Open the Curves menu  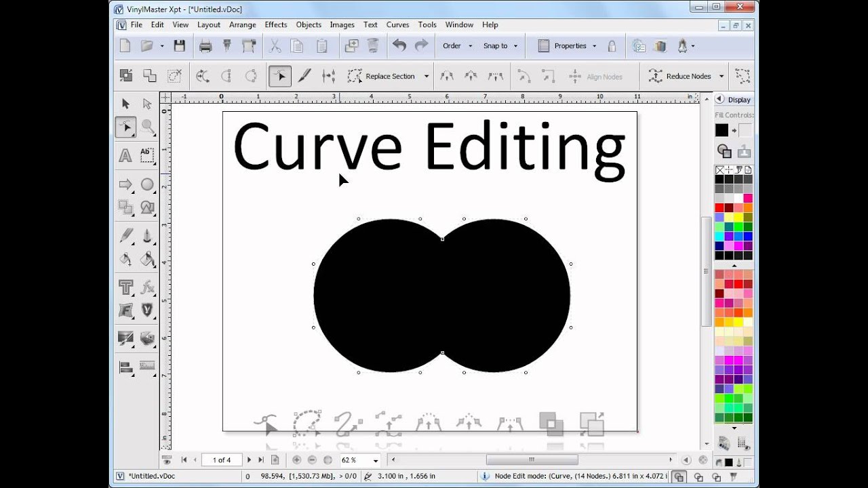click(x=397, y=24)
